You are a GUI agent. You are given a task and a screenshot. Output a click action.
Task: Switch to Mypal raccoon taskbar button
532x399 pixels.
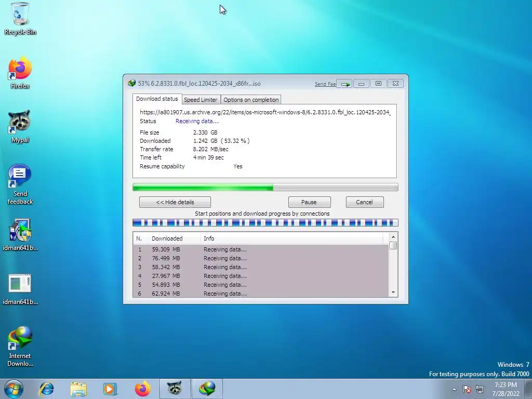pos(175,389)
